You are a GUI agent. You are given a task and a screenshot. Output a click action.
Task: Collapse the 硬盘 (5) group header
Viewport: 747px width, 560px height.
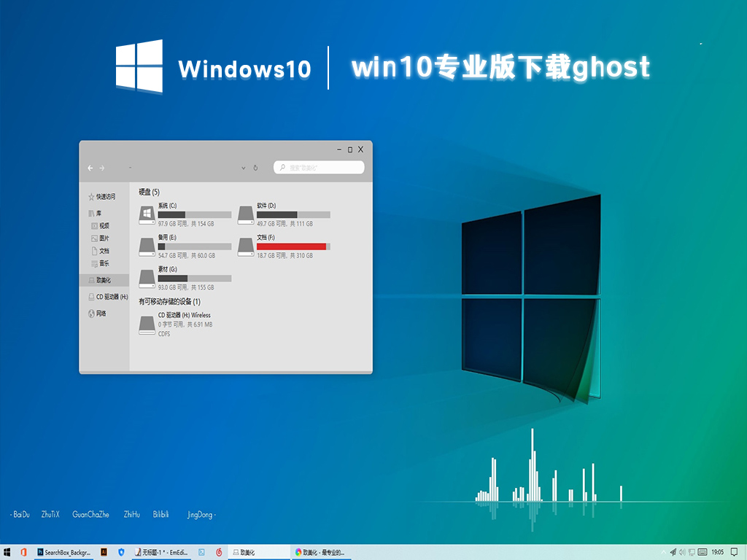tap(149, 192)
